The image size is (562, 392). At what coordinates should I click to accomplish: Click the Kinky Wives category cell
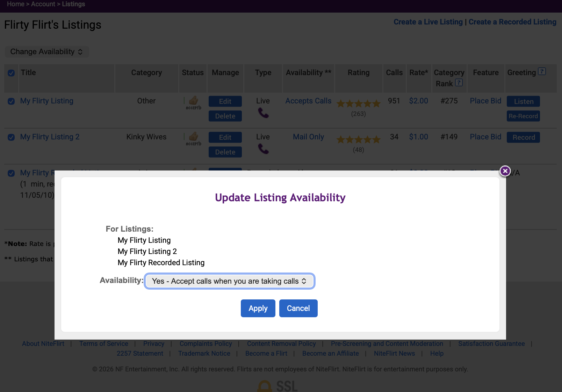(146, 137)
